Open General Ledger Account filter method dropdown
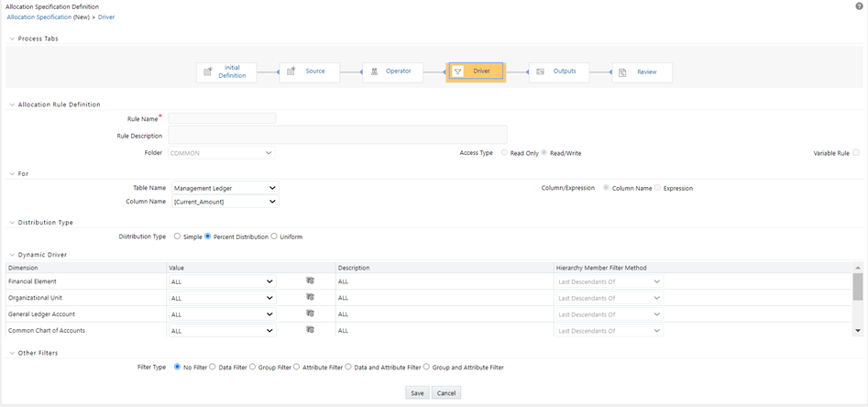 [610, 314]
